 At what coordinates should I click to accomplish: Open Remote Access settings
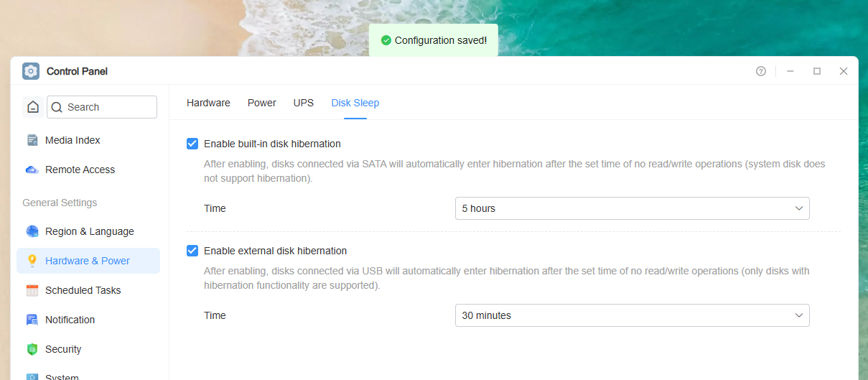[88, 170]
